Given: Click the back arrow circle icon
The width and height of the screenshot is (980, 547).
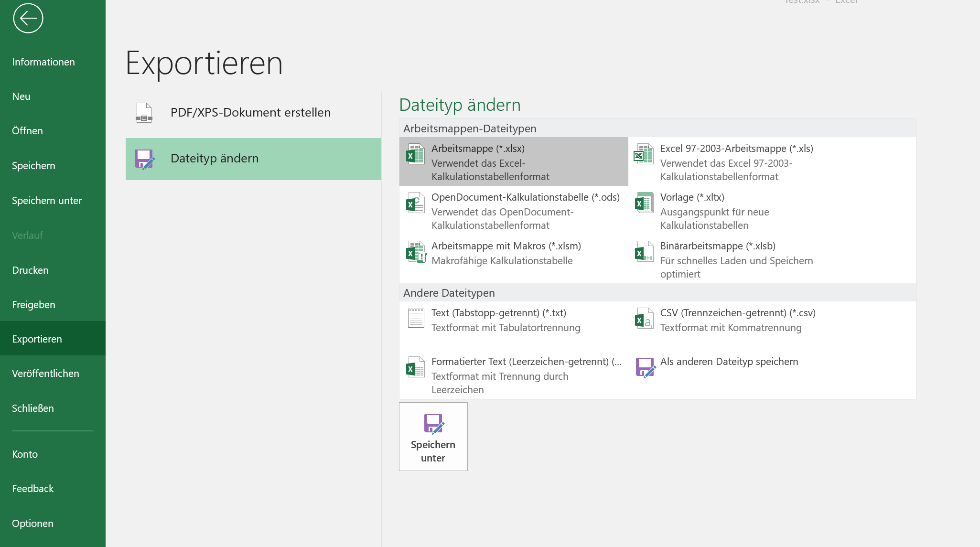Looking at the screenshot, I should point(28,18).
